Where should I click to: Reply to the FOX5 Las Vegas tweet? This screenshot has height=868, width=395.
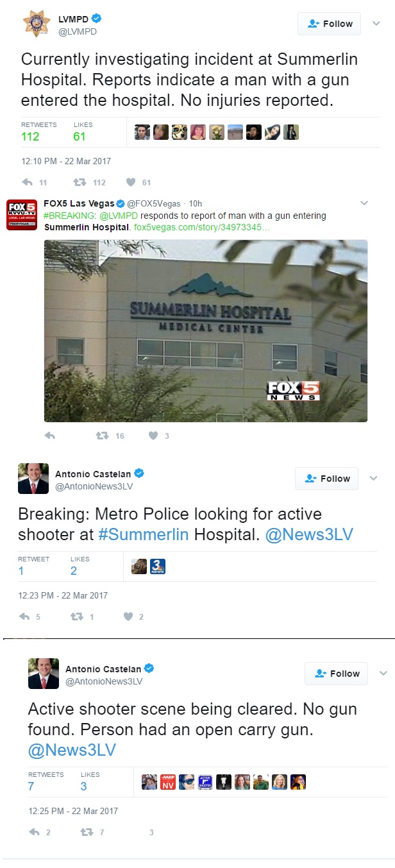click(x=50, y=436)
